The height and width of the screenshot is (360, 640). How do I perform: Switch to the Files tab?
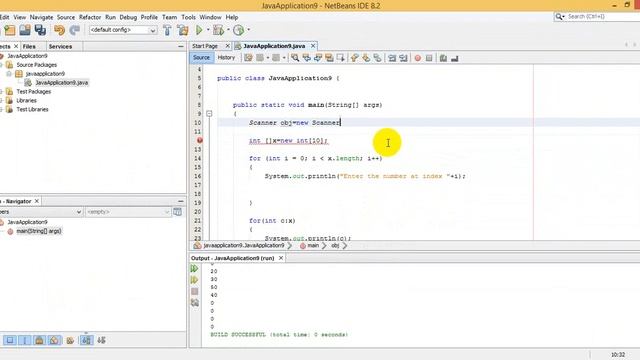29,47
